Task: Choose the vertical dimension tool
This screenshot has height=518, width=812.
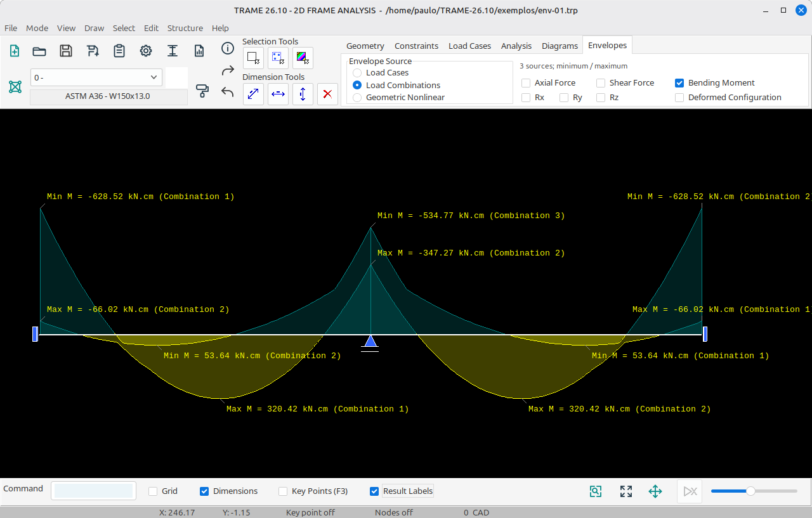Action: click(x=303, y=94)
